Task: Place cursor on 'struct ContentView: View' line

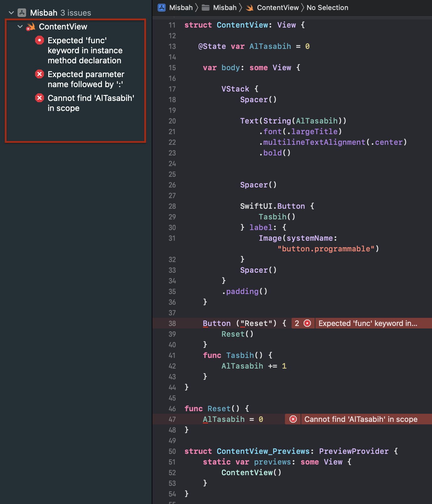Action: coord(245,25)
